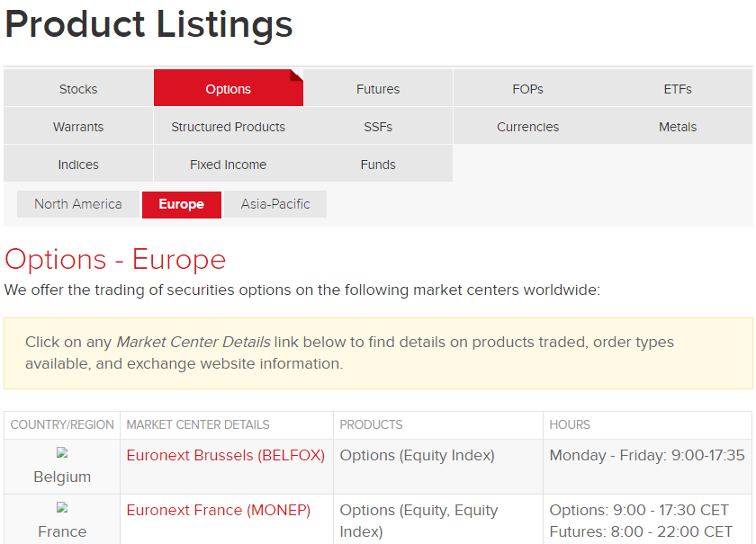Open the Warrants tab
Viewport: 756px width, 544px height.
pyautogui.click(x=78, y=126)
